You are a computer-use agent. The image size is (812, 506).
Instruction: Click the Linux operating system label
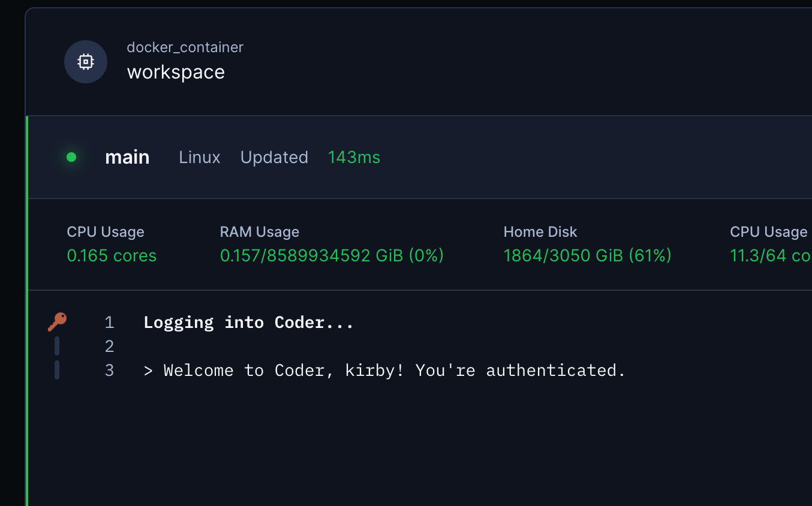pyautogui.click(x=199, y=157)
